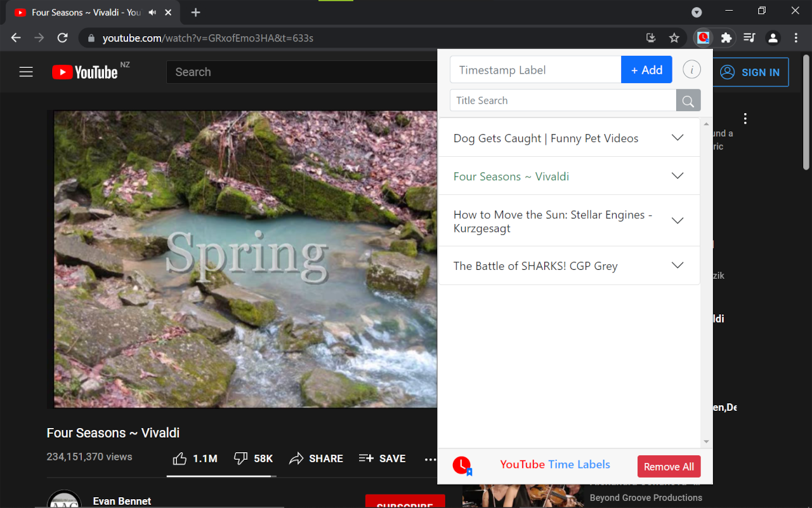Click Beyond Groove Productions channel text
Screen dimensions: 812x508
tap(646, 498)
